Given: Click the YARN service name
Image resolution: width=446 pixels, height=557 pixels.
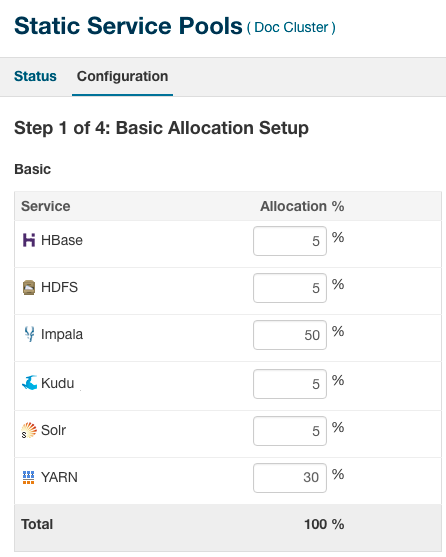Looking at the screenshot, I should click(59, 477).
